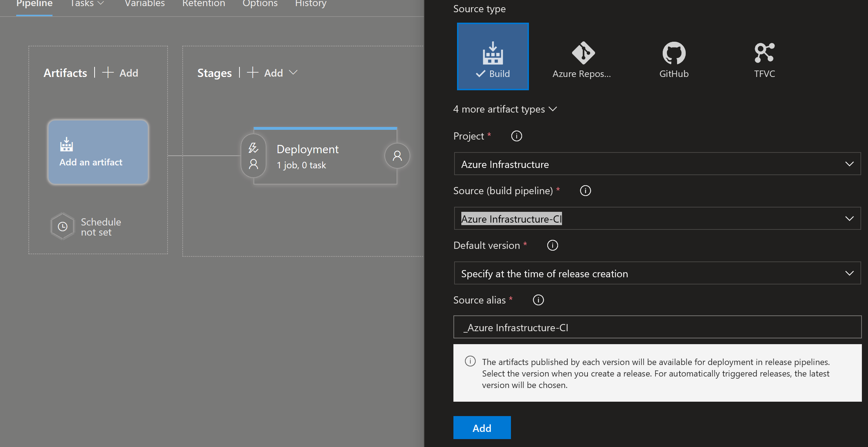Click the info icon in message box

[x=470, y=361]
